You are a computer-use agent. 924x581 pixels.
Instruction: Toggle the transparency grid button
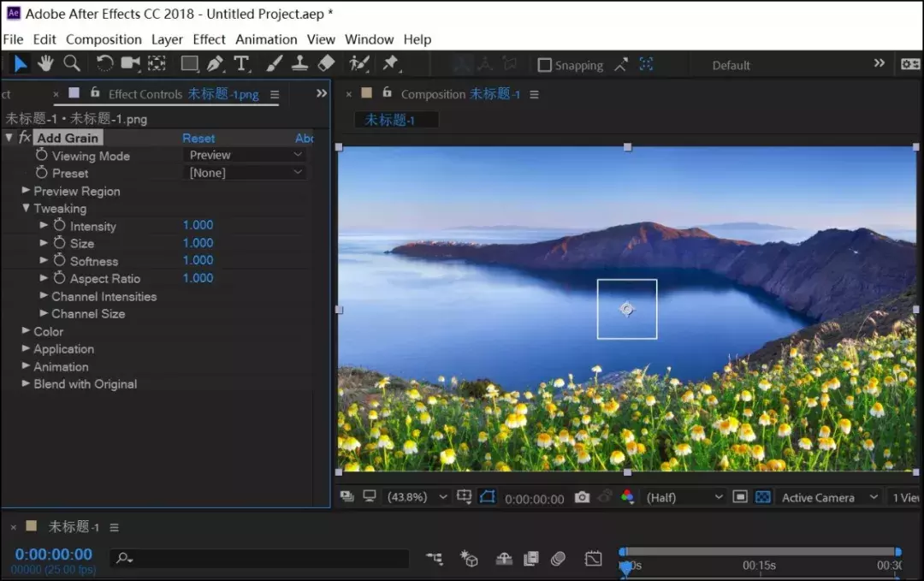click(763, 497)
